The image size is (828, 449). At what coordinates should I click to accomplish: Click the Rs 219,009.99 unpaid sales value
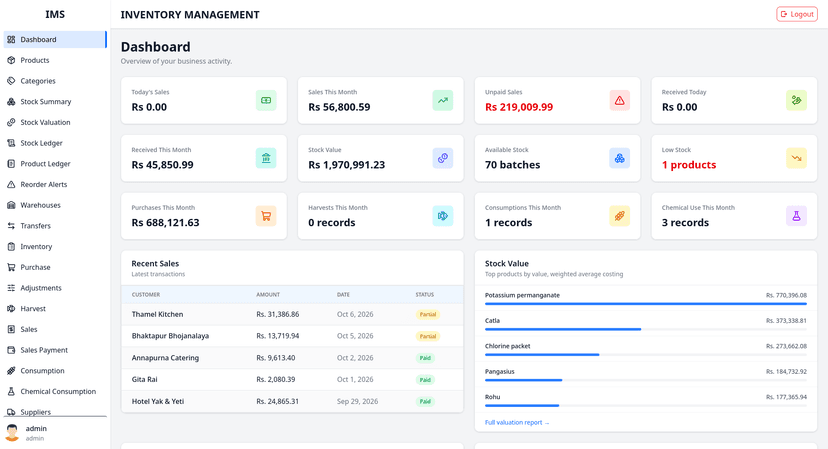click(x=519, y=107)
